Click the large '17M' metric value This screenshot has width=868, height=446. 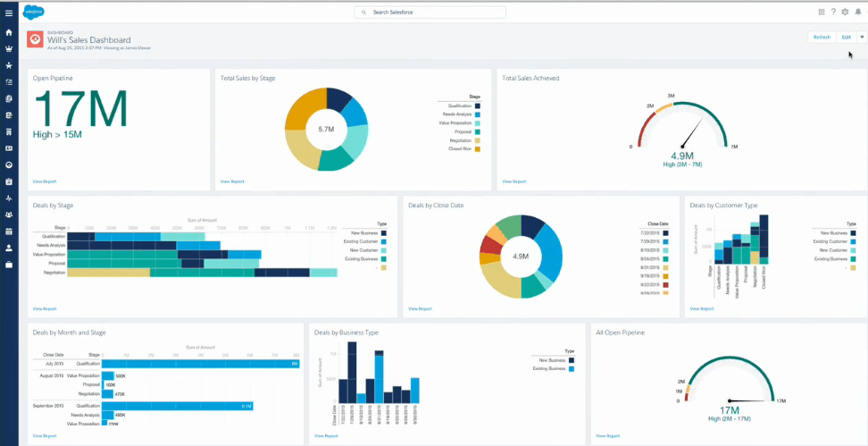pyautogui.click(x=81, y=107)
